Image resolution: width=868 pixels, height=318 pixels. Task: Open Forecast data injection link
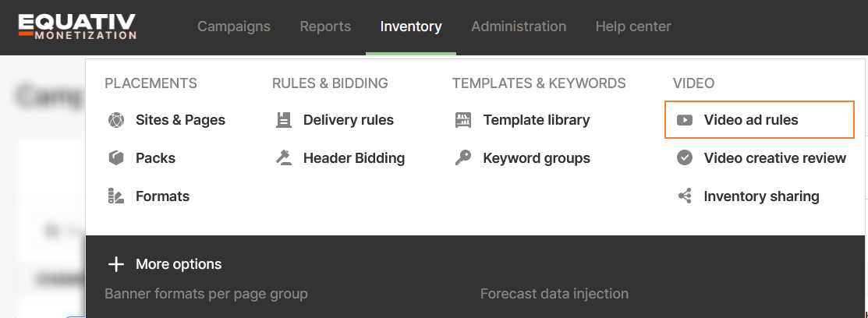pyautogui.click(x=554, y=294)
